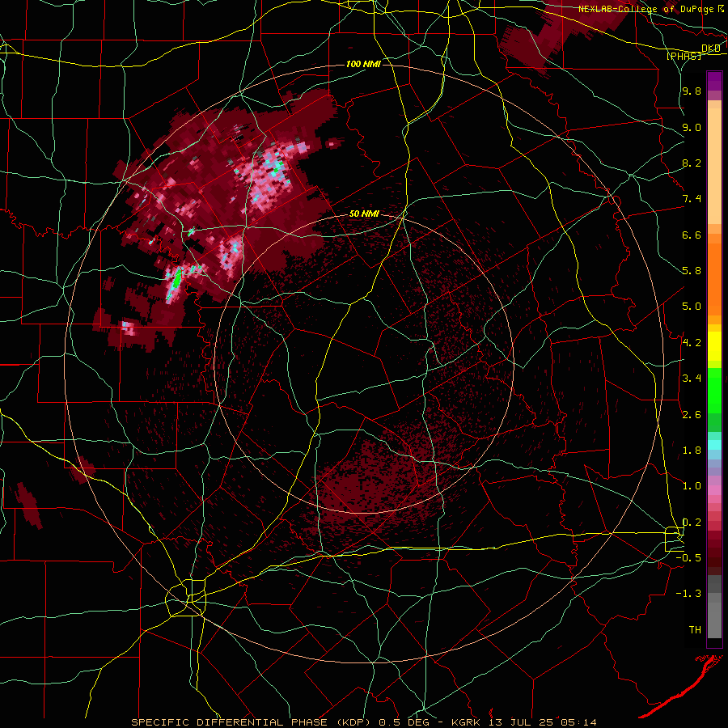Select the 7.4 value on the scale

pos(692,199)
